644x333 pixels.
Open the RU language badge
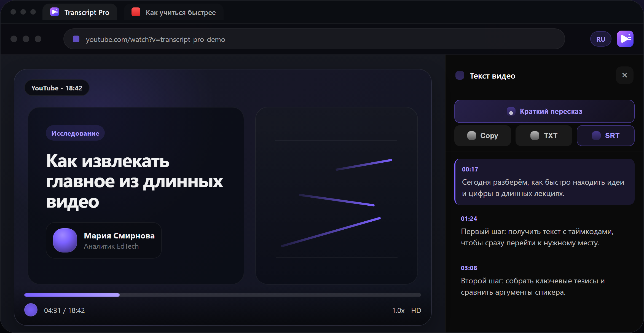(600, 39)
